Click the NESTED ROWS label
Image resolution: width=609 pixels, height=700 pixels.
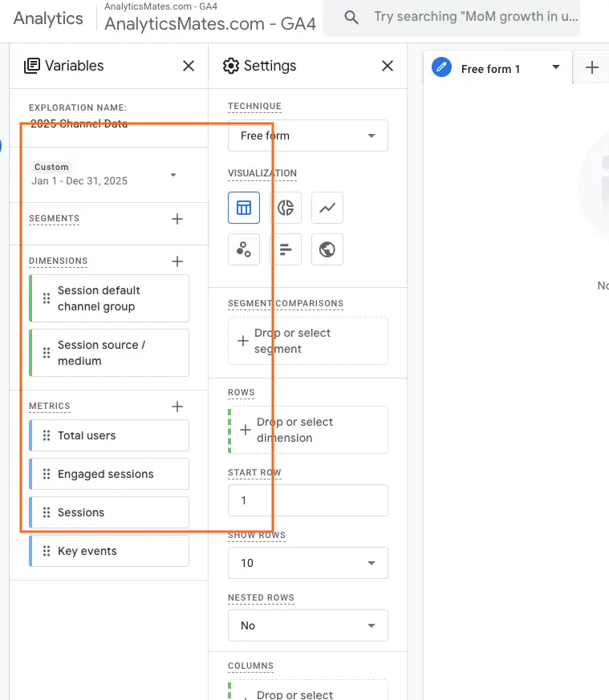click(261, 597)
